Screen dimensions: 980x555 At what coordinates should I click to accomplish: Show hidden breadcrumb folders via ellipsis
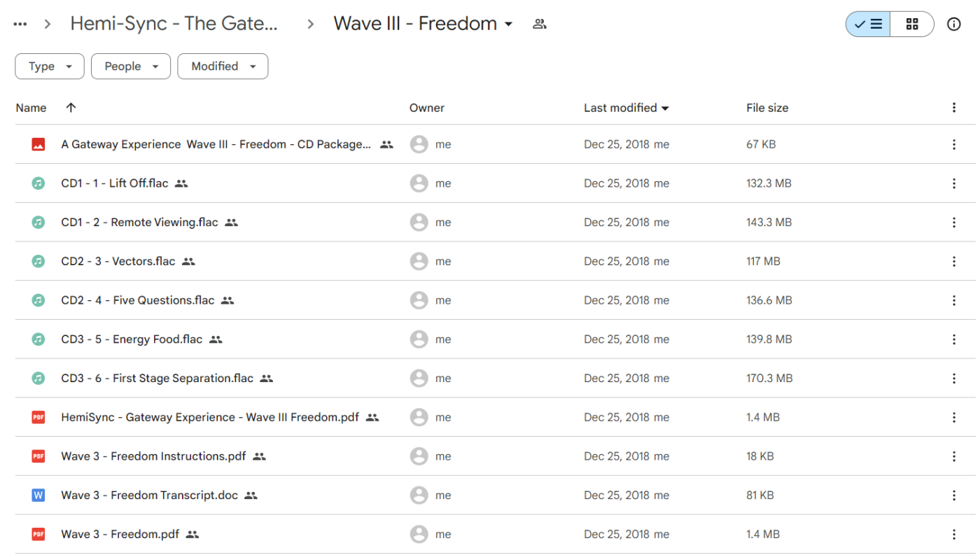point(20,24)
